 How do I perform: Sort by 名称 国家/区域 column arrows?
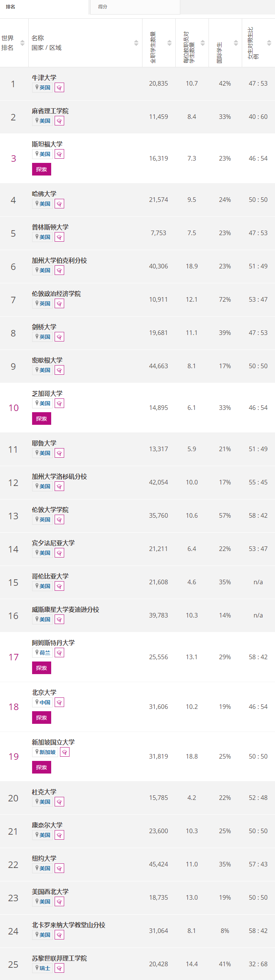[x=136, y=43]
